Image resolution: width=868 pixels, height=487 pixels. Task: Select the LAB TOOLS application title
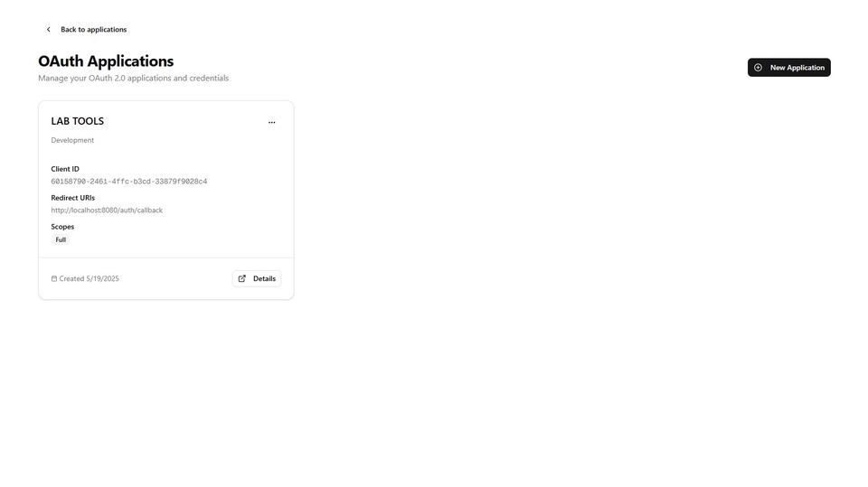[x=78, y=121]
